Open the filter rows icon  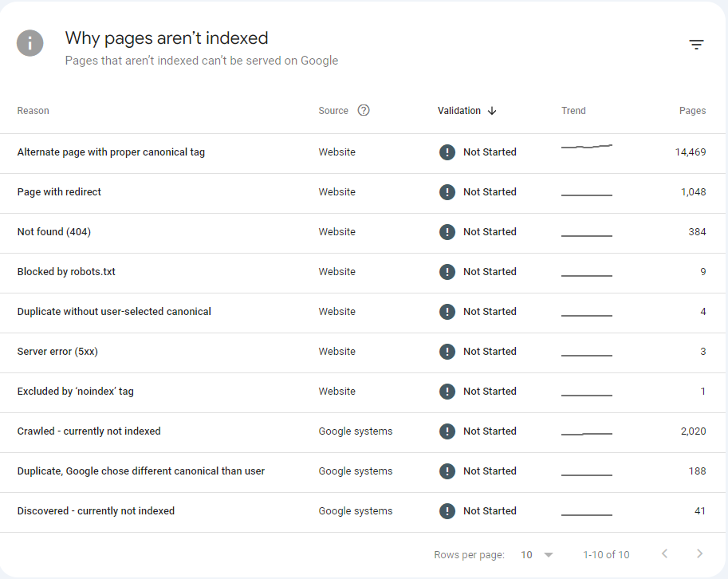click(696, 45)
